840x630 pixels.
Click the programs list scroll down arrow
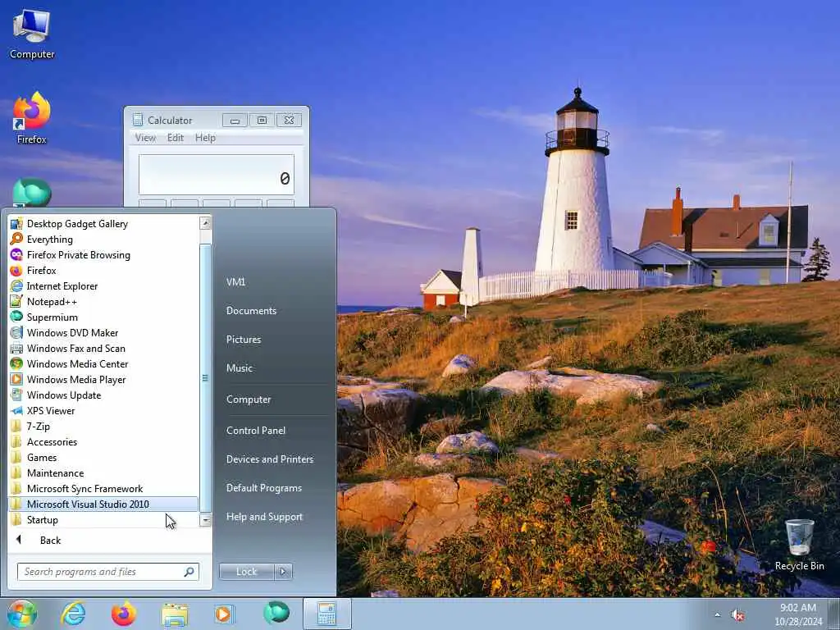coord(206,519)
